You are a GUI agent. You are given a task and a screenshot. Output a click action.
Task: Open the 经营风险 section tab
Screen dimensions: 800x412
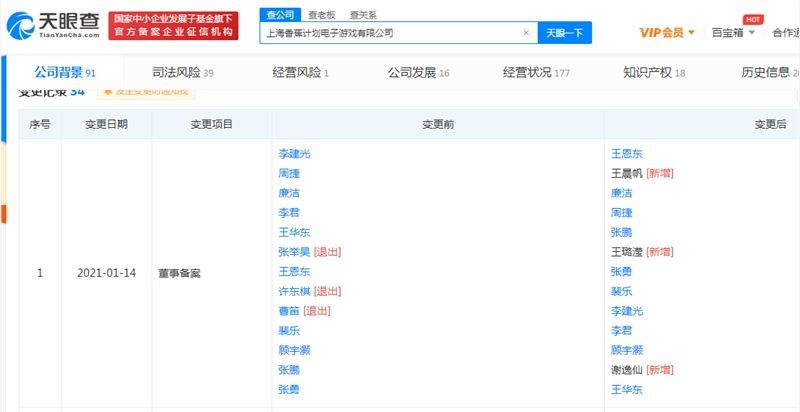point(301,72)
